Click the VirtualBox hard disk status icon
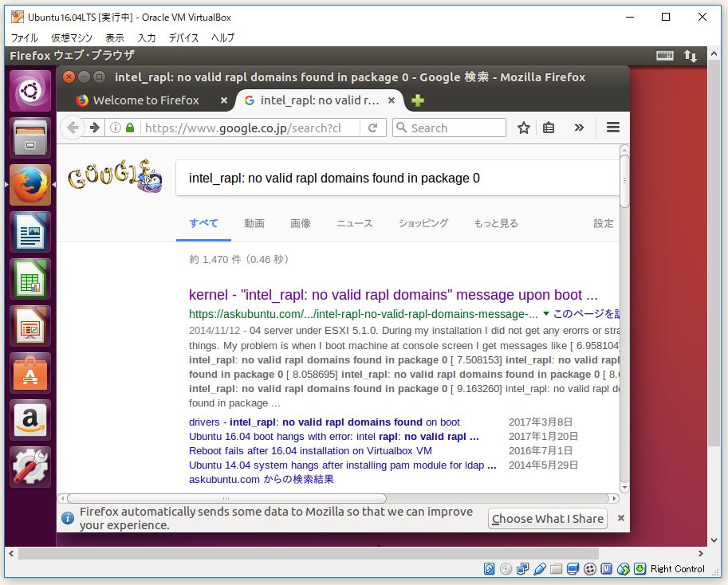Image resolution: width=728 pixels, height=585 pixels. (x=490, y=569)
